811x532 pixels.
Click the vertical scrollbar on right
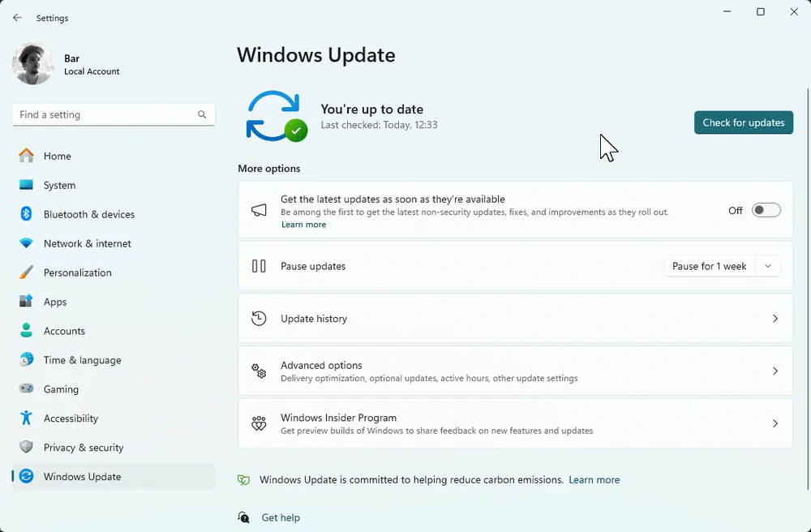click(x=808, y=290)
